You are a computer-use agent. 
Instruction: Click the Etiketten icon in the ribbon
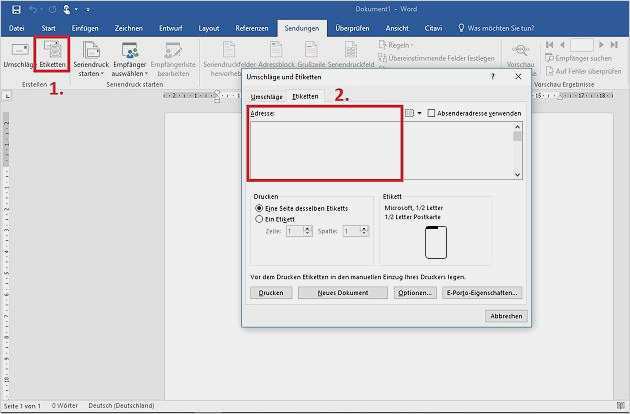51,52
